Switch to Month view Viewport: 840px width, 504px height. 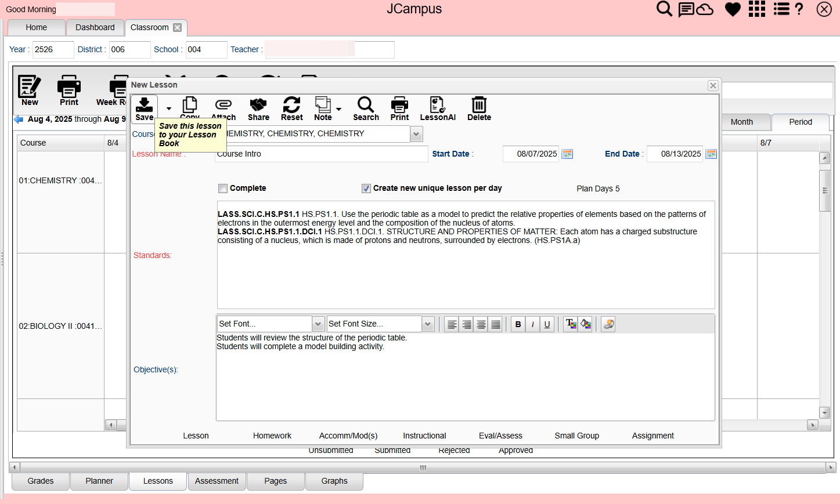coord(742,122)
